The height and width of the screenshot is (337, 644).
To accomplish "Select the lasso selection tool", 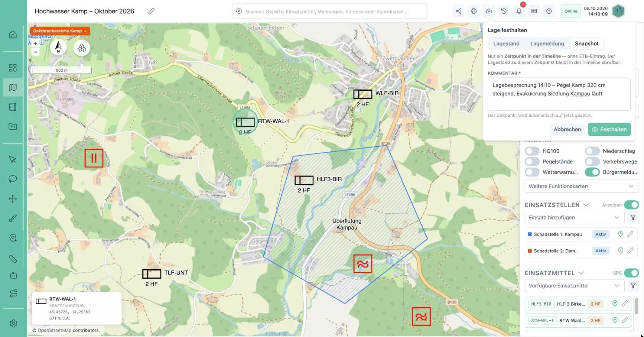I will click(13, 179).
